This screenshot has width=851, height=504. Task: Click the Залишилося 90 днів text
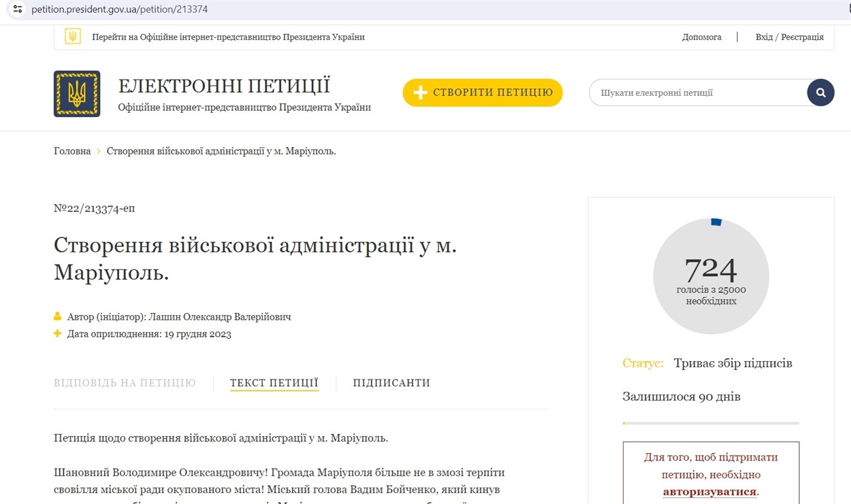tap(681, 397)
